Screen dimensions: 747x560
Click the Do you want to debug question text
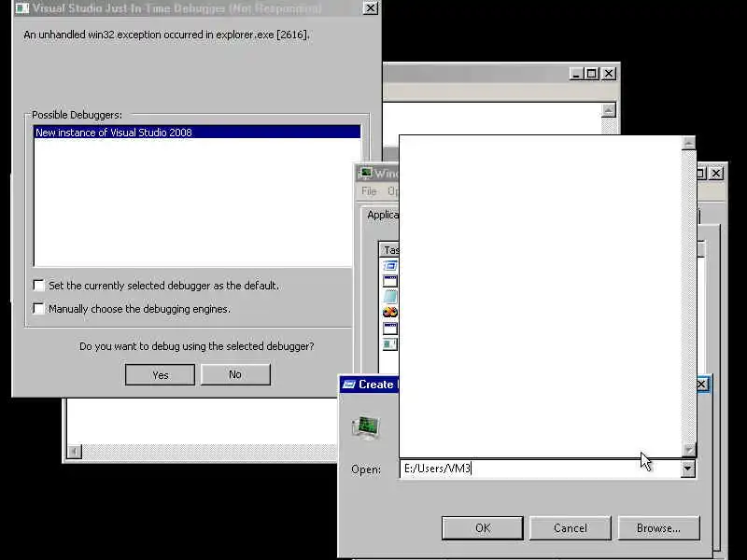[x=197, y=346]
